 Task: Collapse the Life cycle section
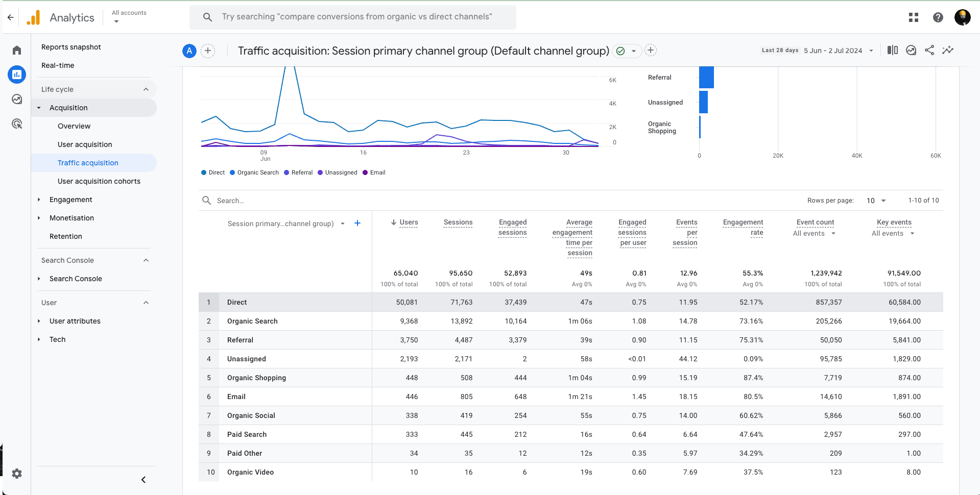146,89
